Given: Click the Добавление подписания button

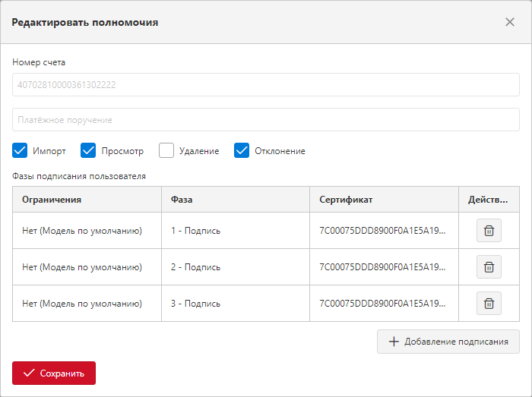Looking at the screenshot, I should click(x=448, y=342).
